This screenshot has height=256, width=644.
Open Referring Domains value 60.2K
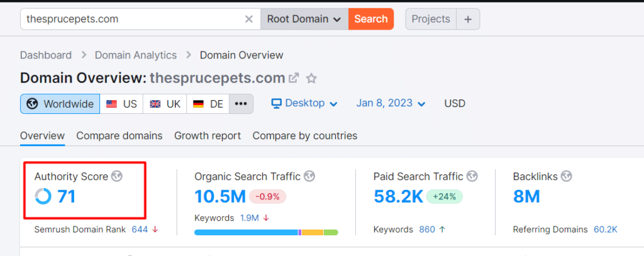click(x=606, y=230)
